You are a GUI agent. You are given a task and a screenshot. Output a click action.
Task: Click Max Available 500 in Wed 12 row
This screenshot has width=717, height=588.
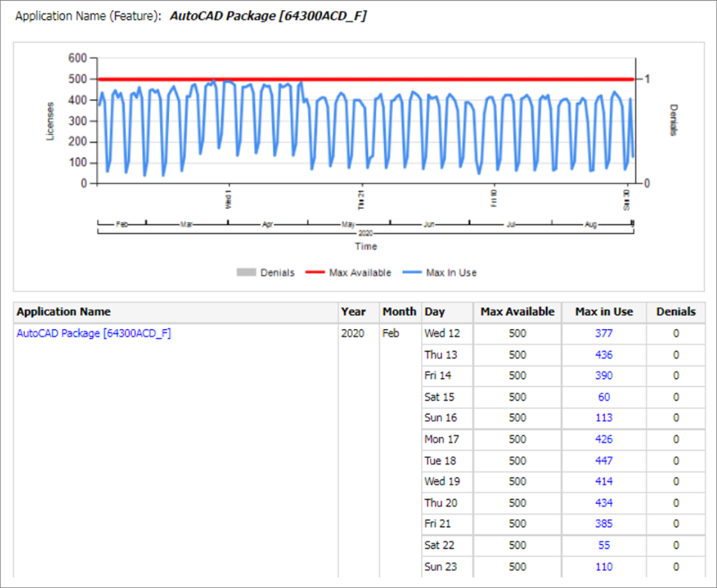(x=517, y=334)
